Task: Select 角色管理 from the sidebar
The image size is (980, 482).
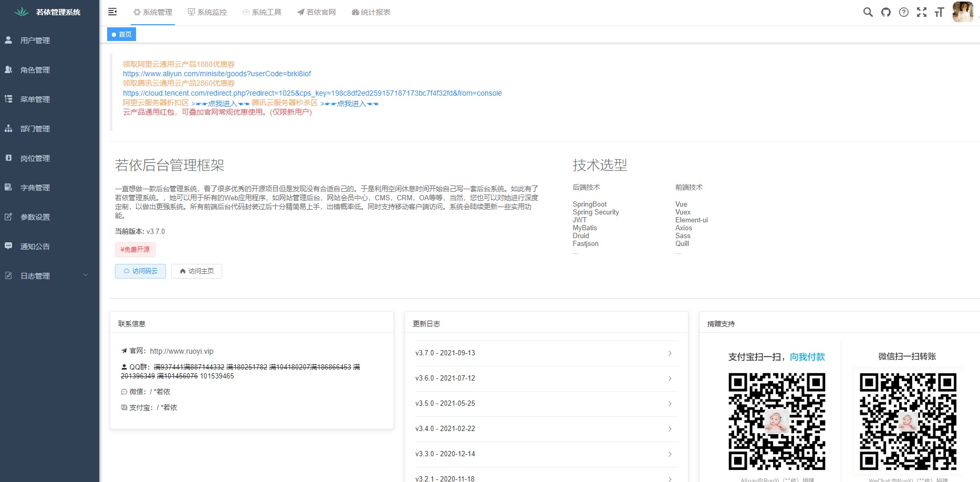Action: coord(35,69)
